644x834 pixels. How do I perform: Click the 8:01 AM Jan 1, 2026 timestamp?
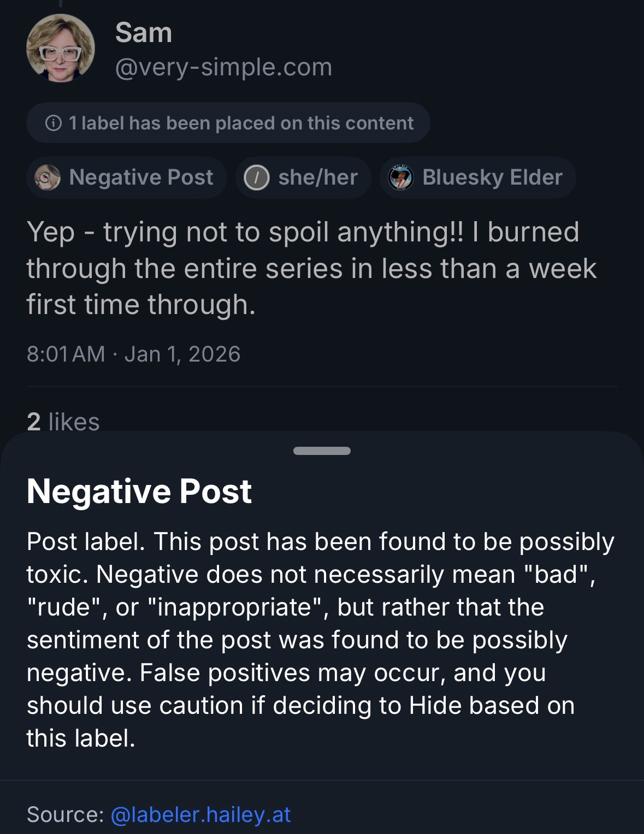coord(133,354)
